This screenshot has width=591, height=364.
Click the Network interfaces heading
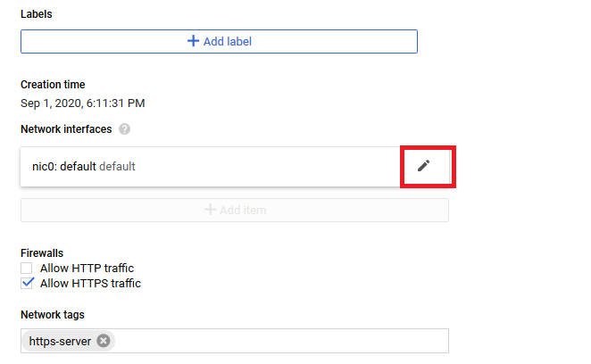click(x=66, y=129)
